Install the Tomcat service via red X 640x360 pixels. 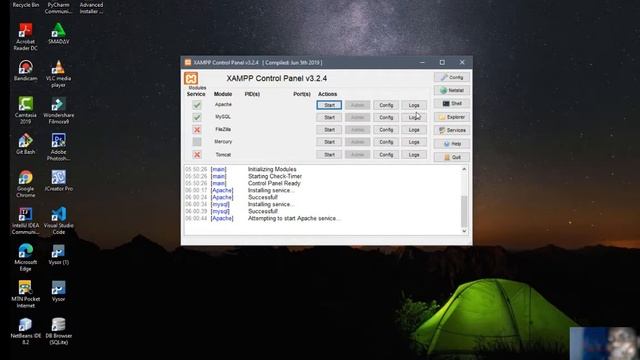[x=197, y=155]
